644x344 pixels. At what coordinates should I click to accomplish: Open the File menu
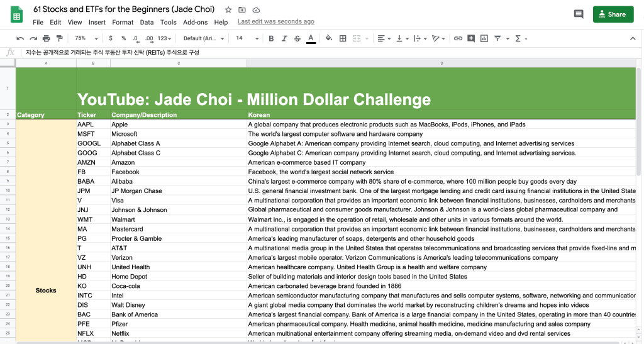38,22
